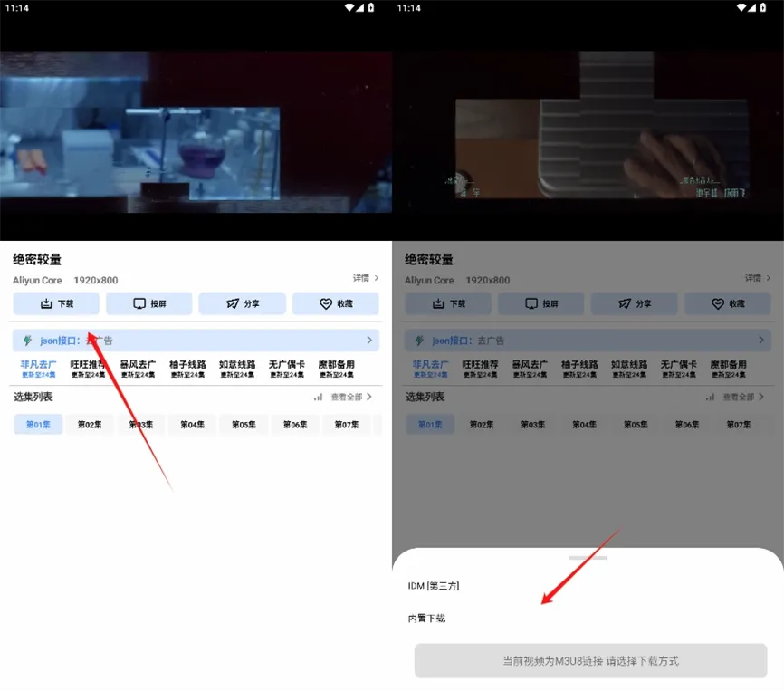Click sort bars icon in right screenshot
This screenshot has width=784, height=691.
(x=710, y=397)
